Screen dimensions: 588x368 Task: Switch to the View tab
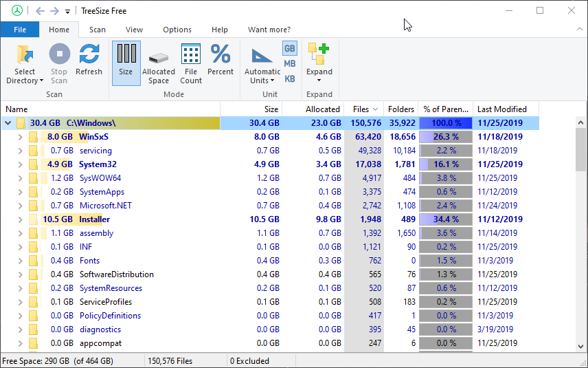[x=134, y=30]
